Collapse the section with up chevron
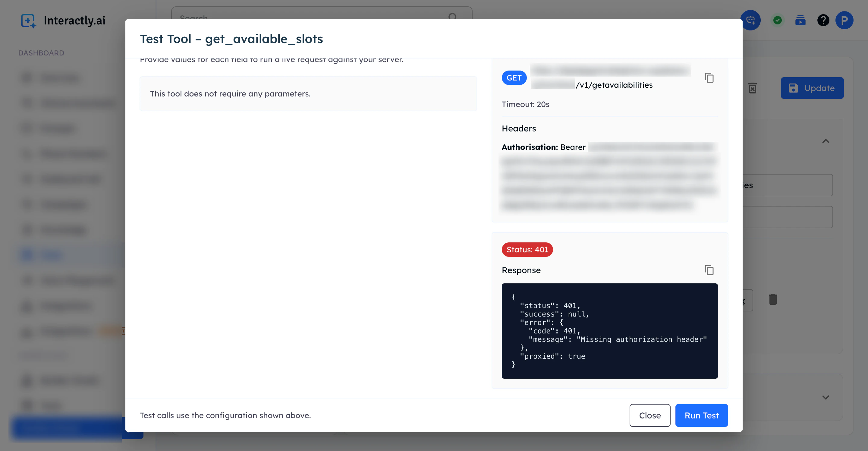The image size is (868, 451). point(825,141)
